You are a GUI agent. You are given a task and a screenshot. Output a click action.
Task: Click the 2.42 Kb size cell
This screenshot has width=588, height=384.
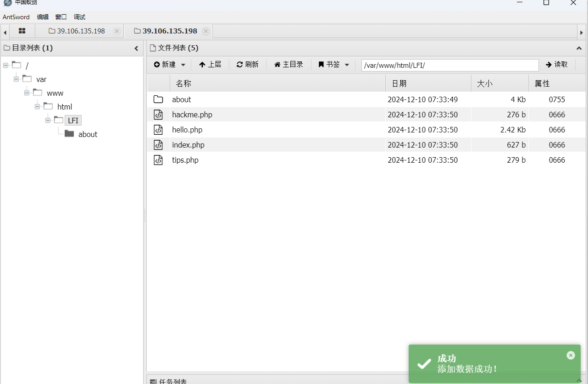(513, 130)
